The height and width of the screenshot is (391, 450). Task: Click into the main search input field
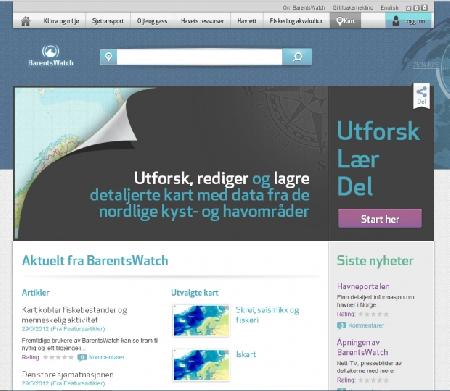click(199, 57)
